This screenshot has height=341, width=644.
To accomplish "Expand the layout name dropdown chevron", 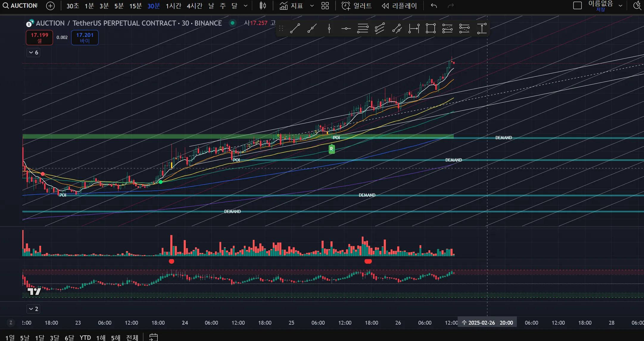I will (x=620, y=6).
